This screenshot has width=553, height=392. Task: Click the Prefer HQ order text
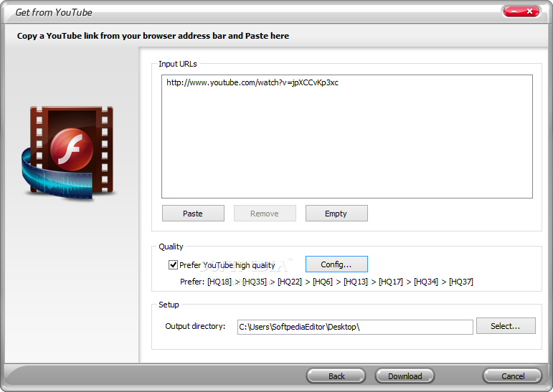(326, 282)
